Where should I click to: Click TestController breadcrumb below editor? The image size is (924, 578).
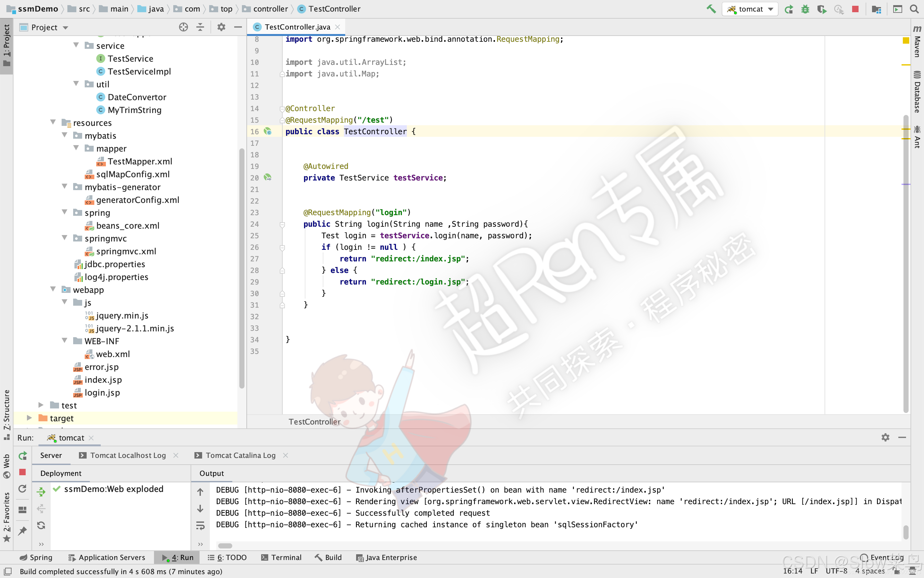(x=314, y=421)
